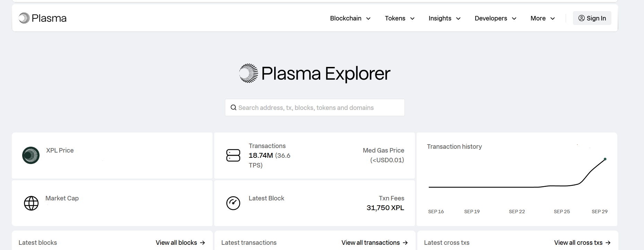Expand the Blockchain dropdown menu

pyautogui.click(x=350, y=18)
